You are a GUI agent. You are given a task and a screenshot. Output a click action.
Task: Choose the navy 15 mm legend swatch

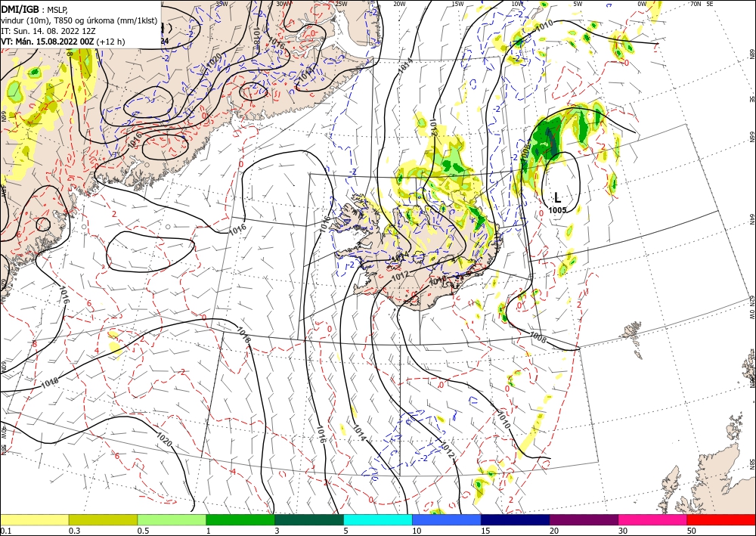(x=516, y=519)
